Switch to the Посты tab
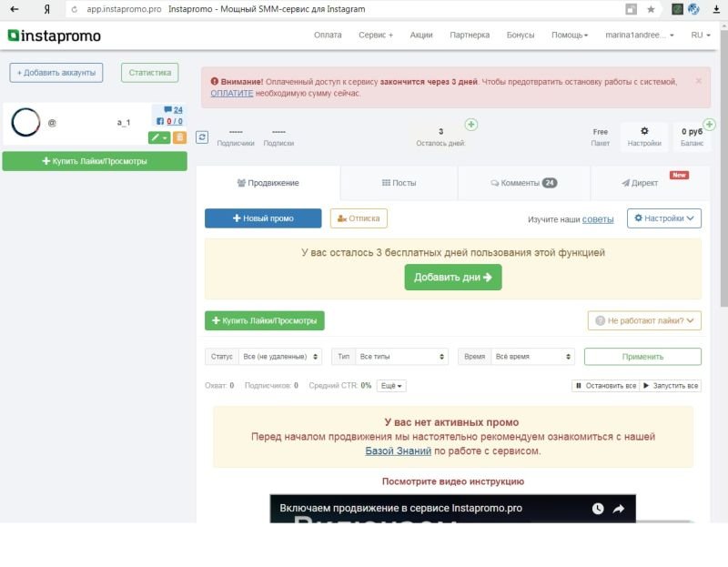This screenshot has width=728, height=567. [x=399, y=183]
